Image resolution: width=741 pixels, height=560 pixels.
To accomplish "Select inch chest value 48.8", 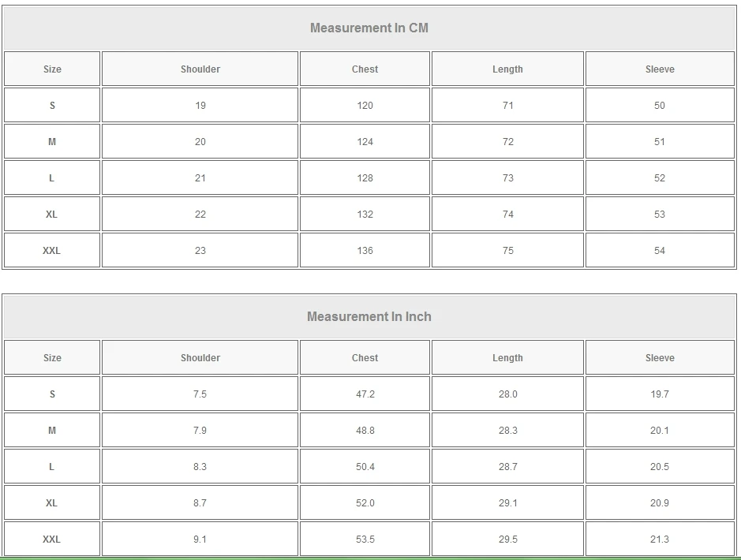I will point(365,431).
